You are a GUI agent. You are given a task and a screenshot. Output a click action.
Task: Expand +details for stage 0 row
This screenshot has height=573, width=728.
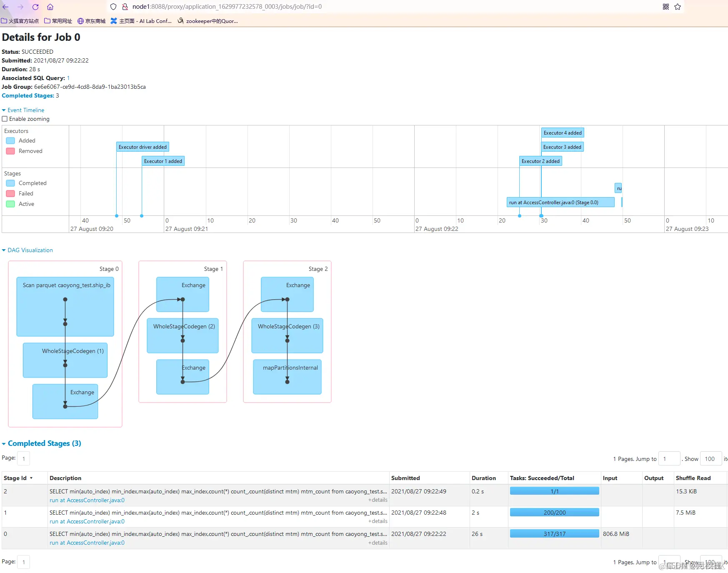pos(378,543)
